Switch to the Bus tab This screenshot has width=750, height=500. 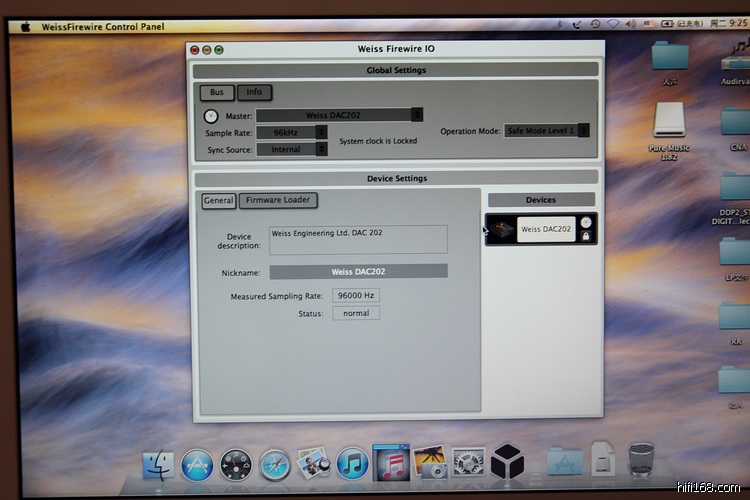[216, 92]
